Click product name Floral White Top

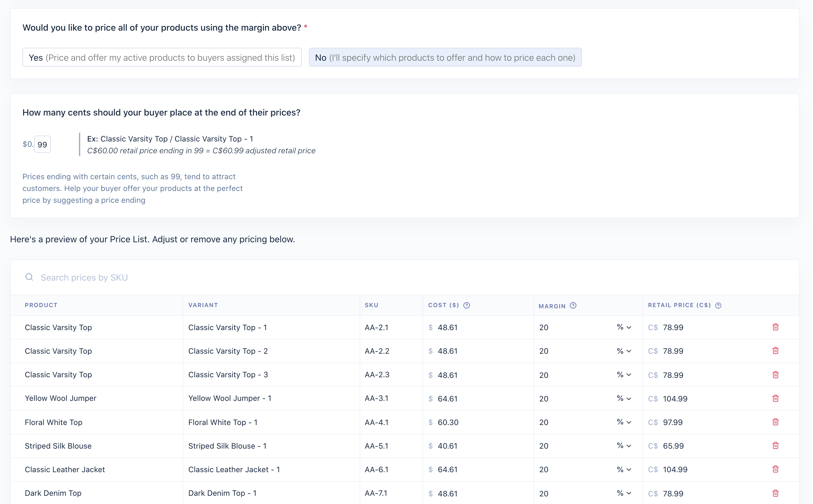pyautogui.click(x=53, y=422)
